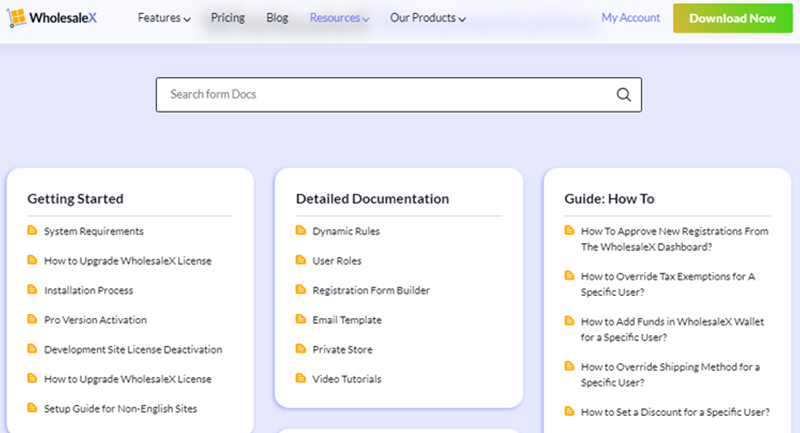800x433 pixels.
Task: Open the Dynamic Rules documentation
Action: [x=346, y=231]
